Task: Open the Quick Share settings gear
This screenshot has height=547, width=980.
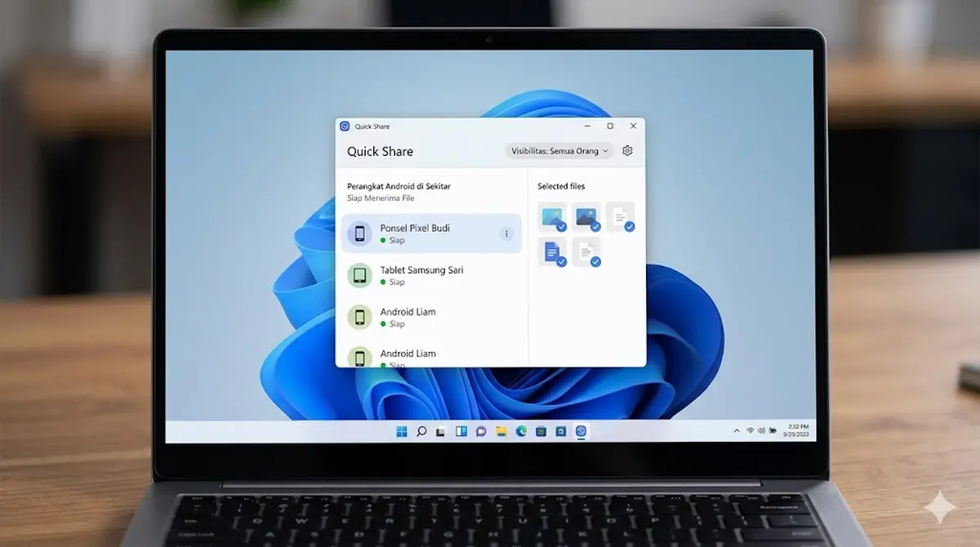Action: (x=627, y=150)
